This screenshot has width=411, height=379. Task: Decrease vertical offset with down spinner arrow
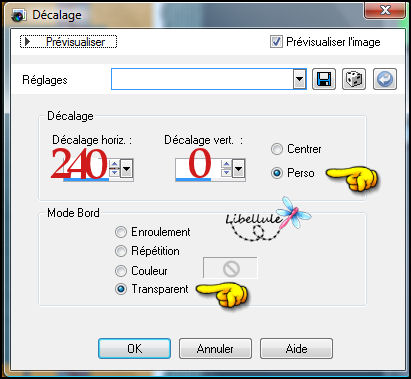pyautogui.click(x=226, y=172)
